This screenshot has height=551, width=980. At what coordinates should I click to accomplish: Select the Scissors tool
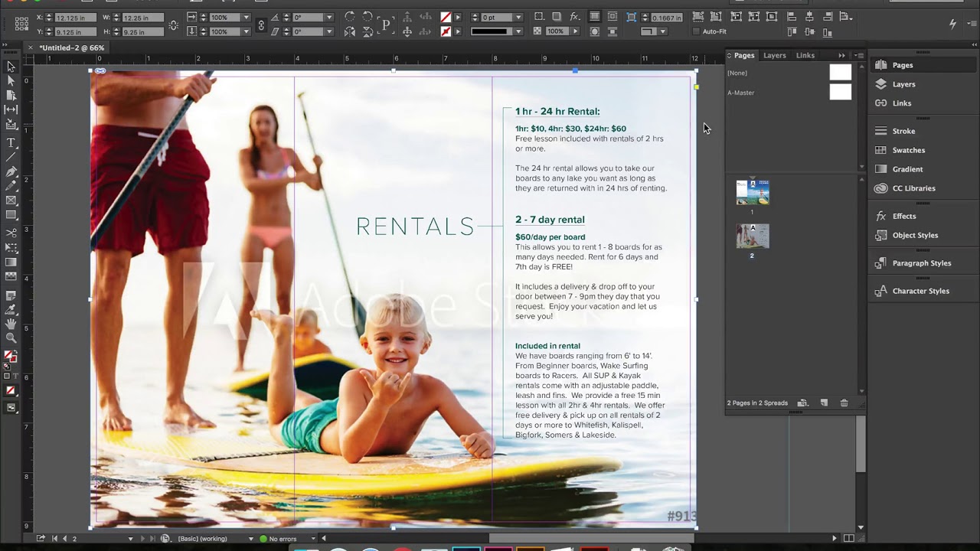(11, 233)
